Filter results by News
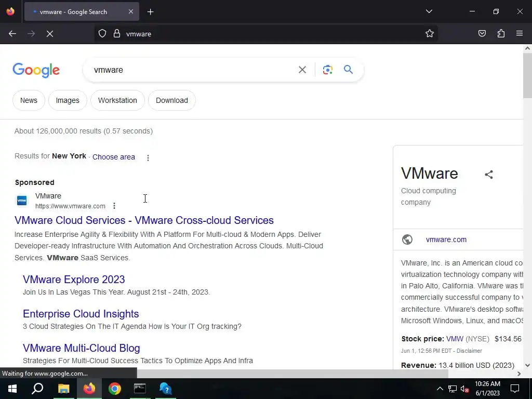The image size is (532, 399). coord(29,100)
